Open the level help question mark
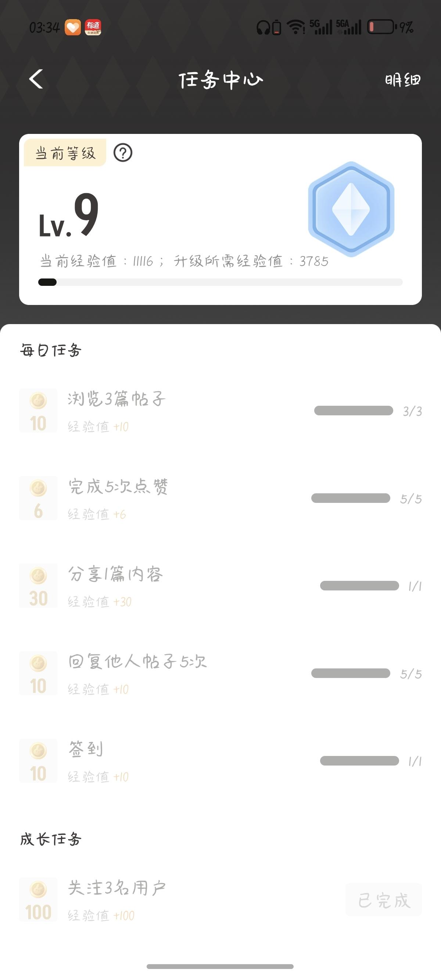The height and width of the screenshot is (980, 441). pos(123,153)
